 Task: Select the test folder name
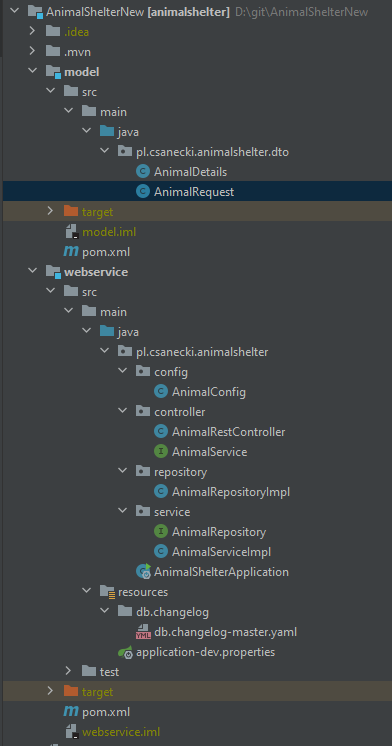(x=109, y=672)
